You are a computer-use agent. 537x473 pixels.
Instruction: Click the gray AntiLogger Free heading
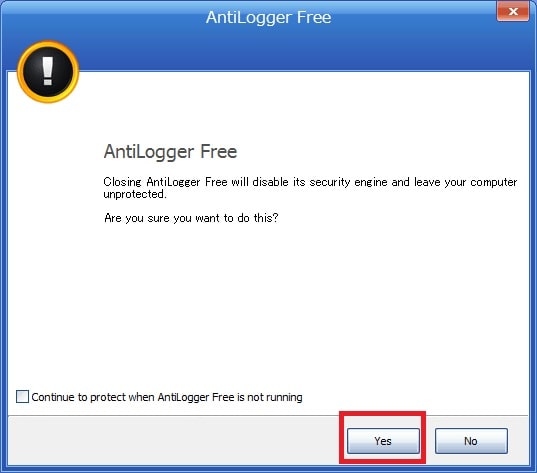(170, 152)
